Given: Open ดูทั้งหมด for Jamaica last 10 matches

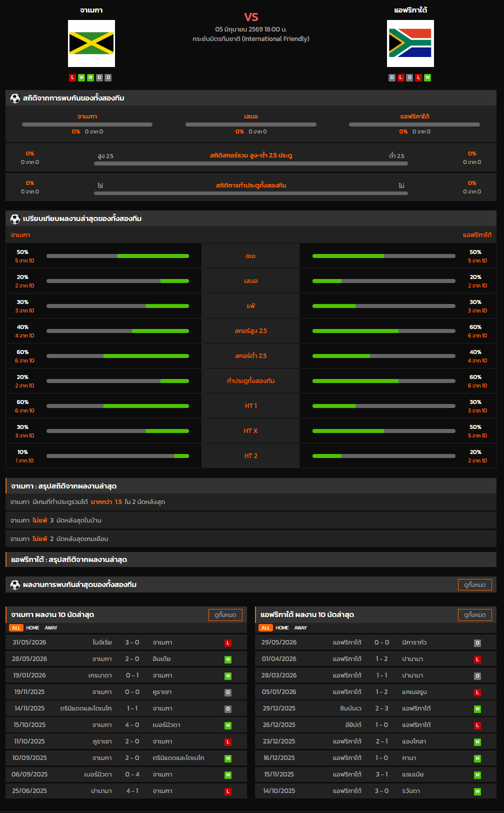Looking at the screenshot, I should click(225, 615).
